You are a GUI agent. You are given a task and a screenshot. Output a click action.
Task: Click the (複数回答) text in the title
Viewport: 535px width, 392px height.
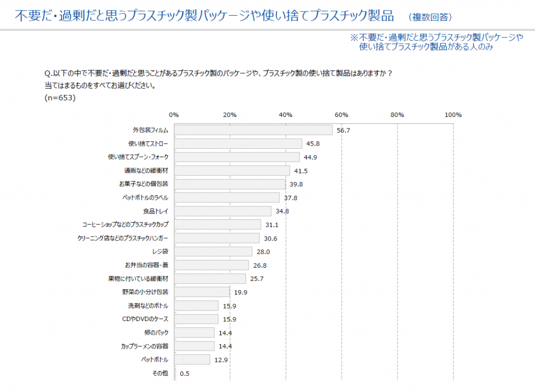pyautogui.click(x=431, y=18)
